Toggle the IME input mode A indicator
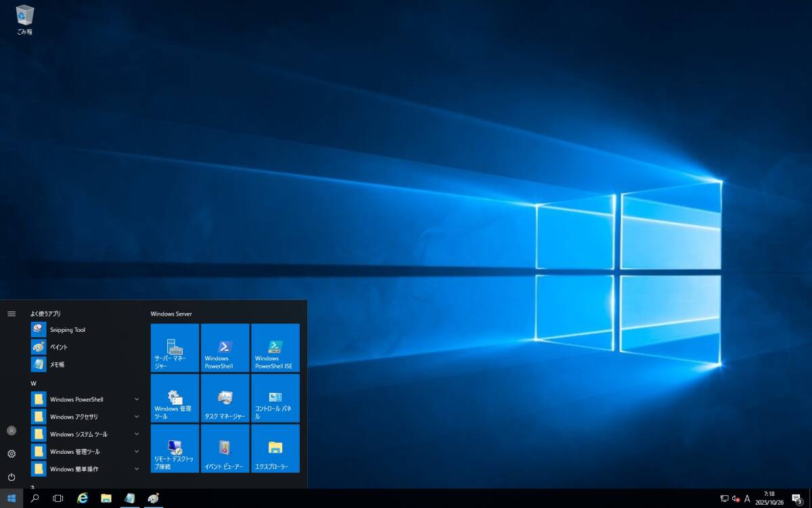This screenshot has width=812, height=508. pyautogui.click(x=747, y=499)
